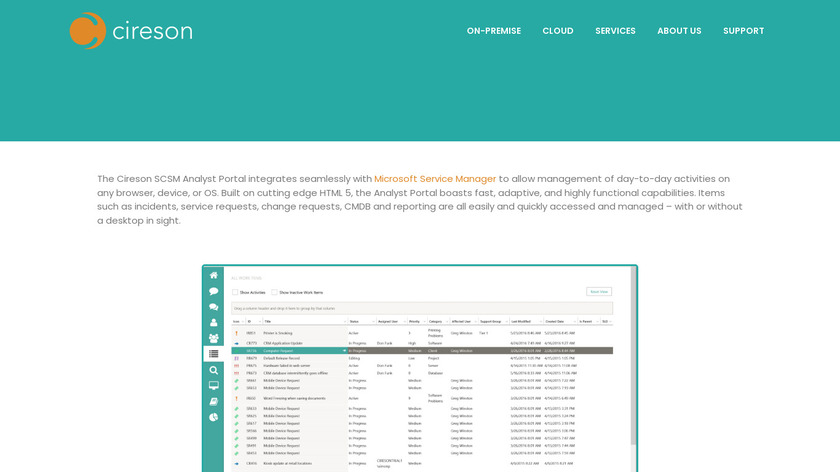
Task: Click the red icon for Hardware failed in web server
Action: 236,366
